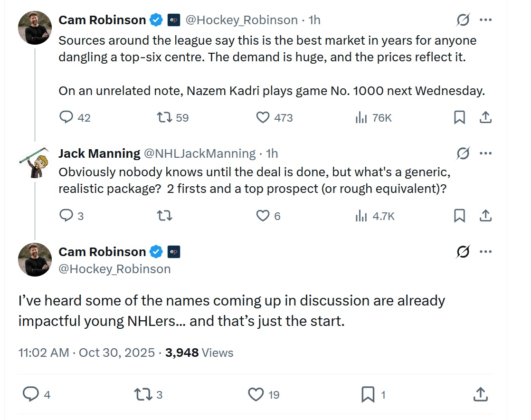Open @NHLJackManning handle link
This screenshot has height=420, width=531.
point(199,153)
